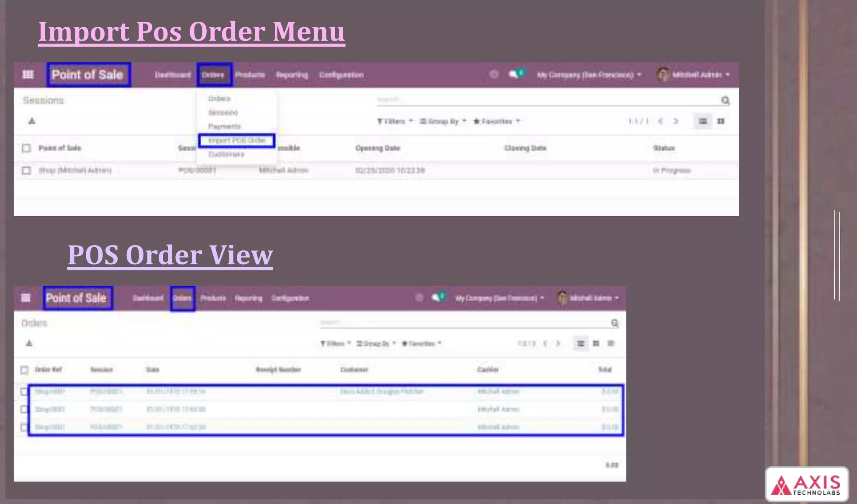
Task: Click search magnifier icon in Orders view
Action: (614, 323)
